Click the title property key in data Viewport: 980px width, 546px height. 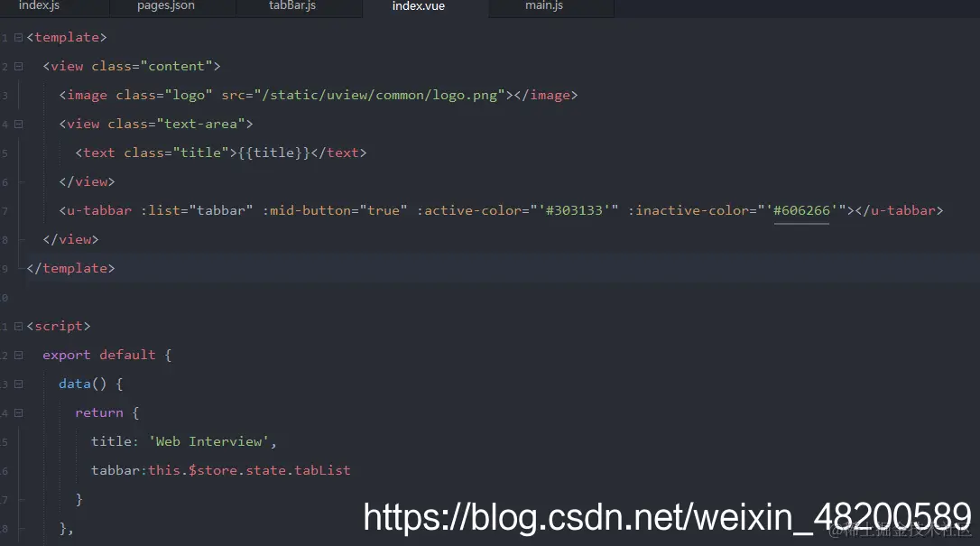[x=111, y=441]
